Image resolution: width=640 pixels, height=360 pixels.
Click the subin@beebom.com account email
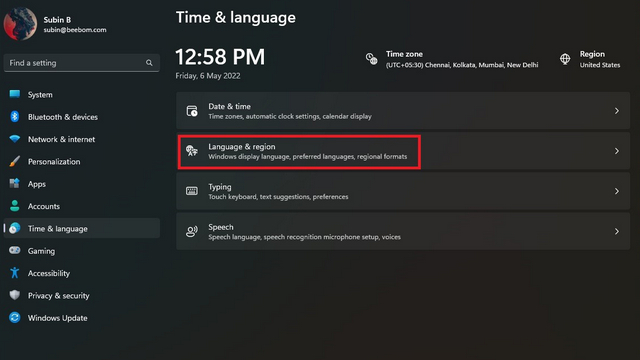pyautogui.click(x=75, y=30)
